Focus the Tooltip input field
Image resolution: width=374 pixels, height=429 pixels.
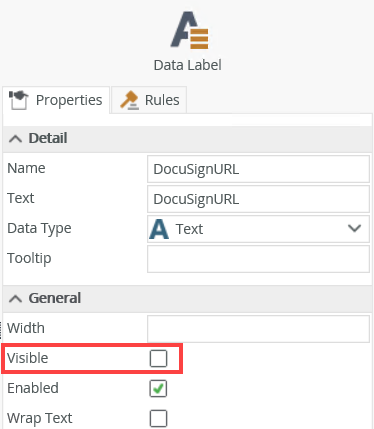tap(258, 259)
